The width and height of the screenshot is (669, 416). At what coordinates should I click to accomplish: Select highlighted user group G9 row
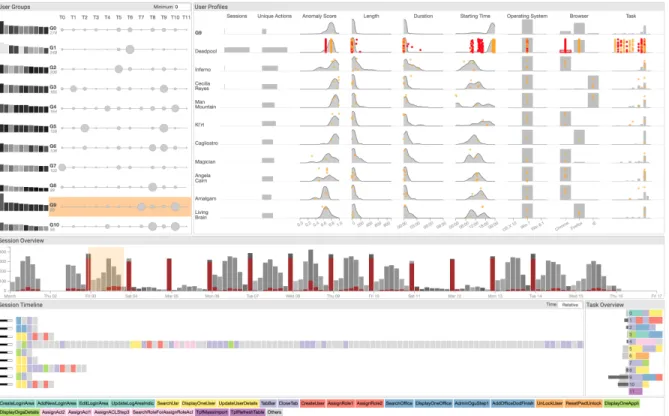[x=119, y=207]
